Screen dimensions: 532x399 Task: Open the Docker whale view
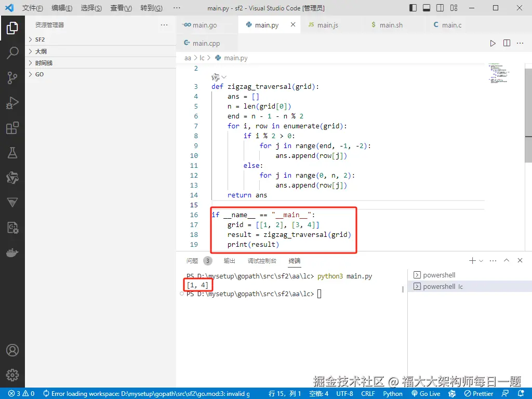12,253
